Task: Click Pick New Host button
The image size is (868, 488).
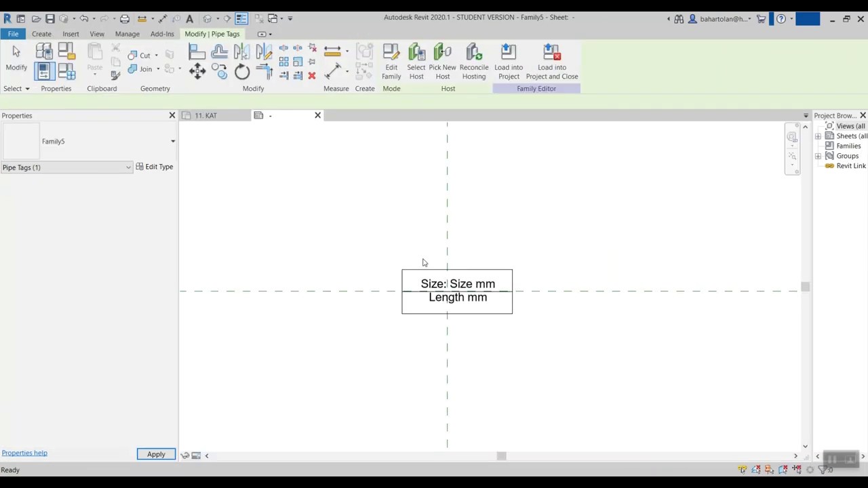Action: [442, 62]
